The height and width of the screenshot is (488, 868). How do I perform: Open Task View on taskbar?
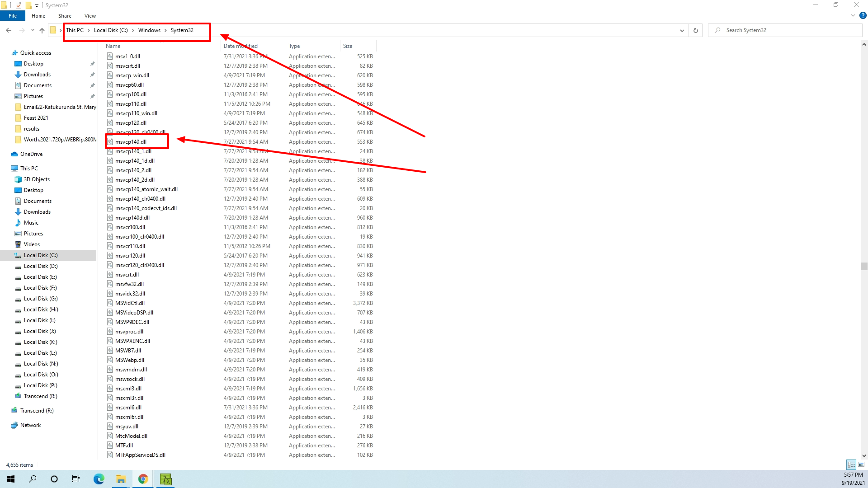click(x=76, y=479)
